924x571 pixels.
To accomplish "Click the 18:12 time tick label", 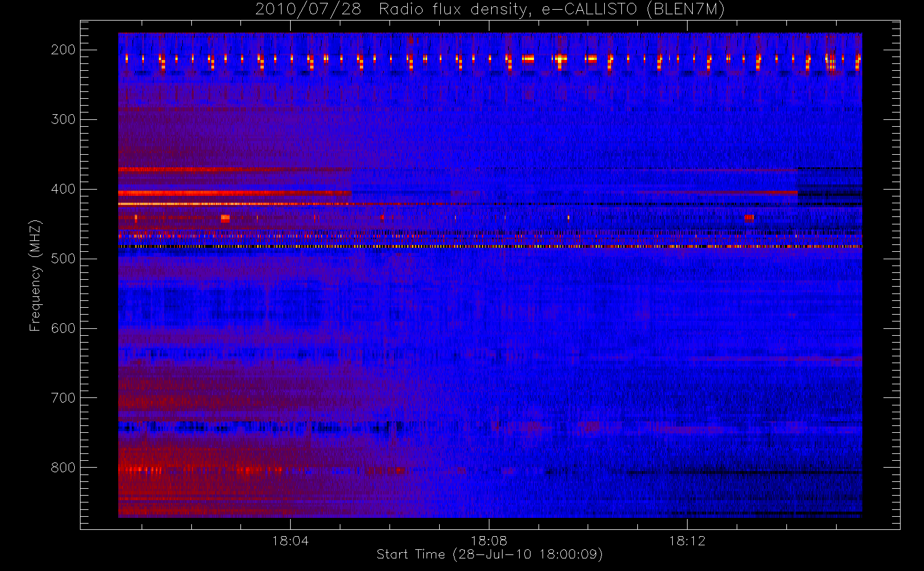I will point(687,541).
